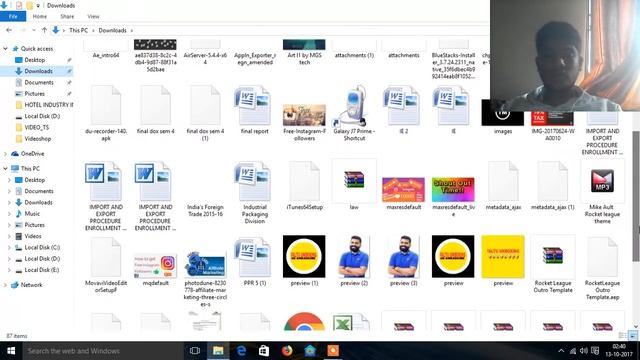Click Downloads in the address path
The image size is (640, 360).
112,30
